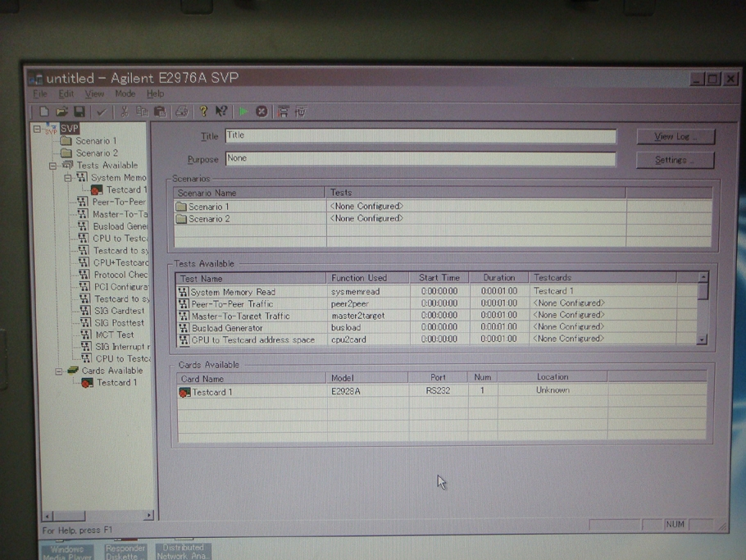Click the Scenario 1 folder icon in the Scenarios table
746x560 pixels.
181,207
